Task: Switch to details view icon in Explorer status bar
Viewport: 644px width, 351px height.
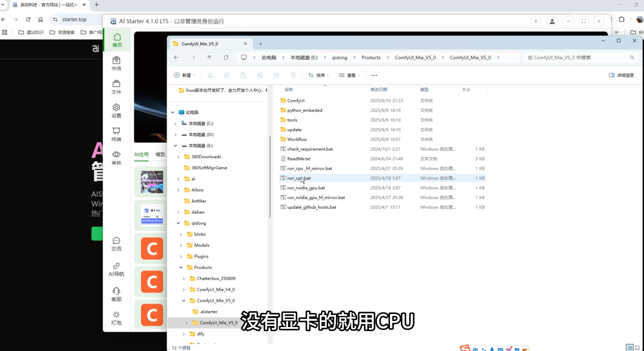Action: click(629, 348)
